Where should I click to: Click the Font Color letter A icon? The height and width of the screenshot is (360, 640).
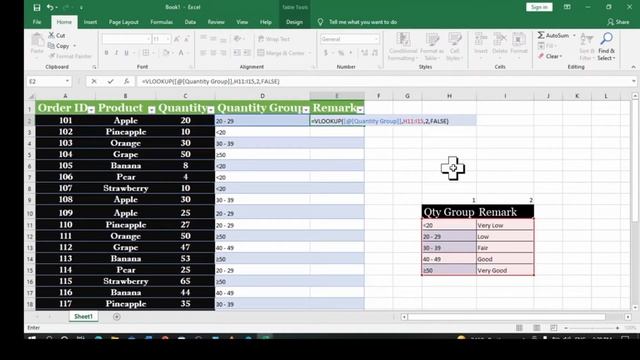point(181,53)
